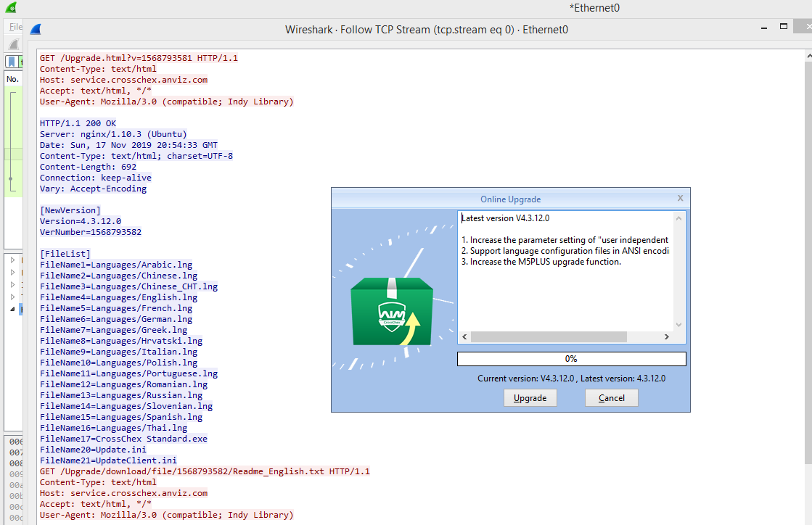Click the 'FileName13=Languages/Russian.lng' line
Viewport: 812px width, 525px height.
121,394
